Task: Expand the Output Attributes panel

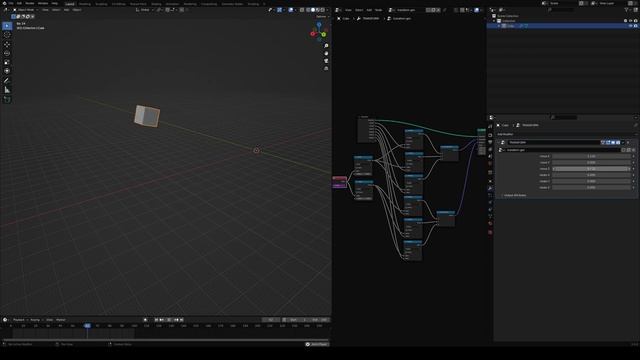Action: tap(514, 195)
